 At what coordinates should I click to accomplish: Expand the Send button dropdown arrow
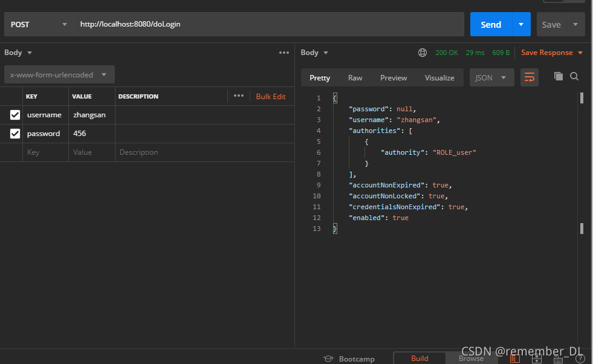point(521,24)
